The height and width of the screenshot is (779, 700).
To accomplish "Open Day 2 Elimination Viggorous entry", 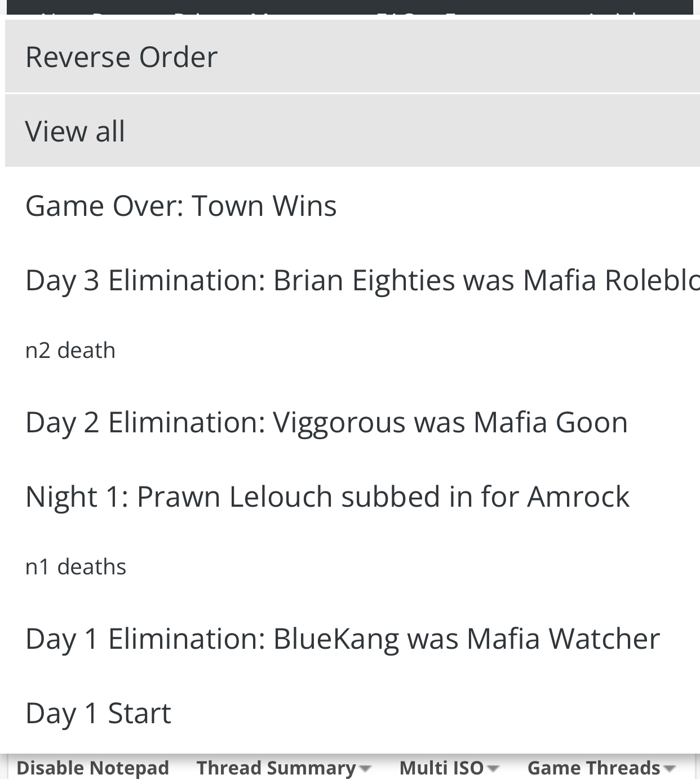I will [352, 422].
